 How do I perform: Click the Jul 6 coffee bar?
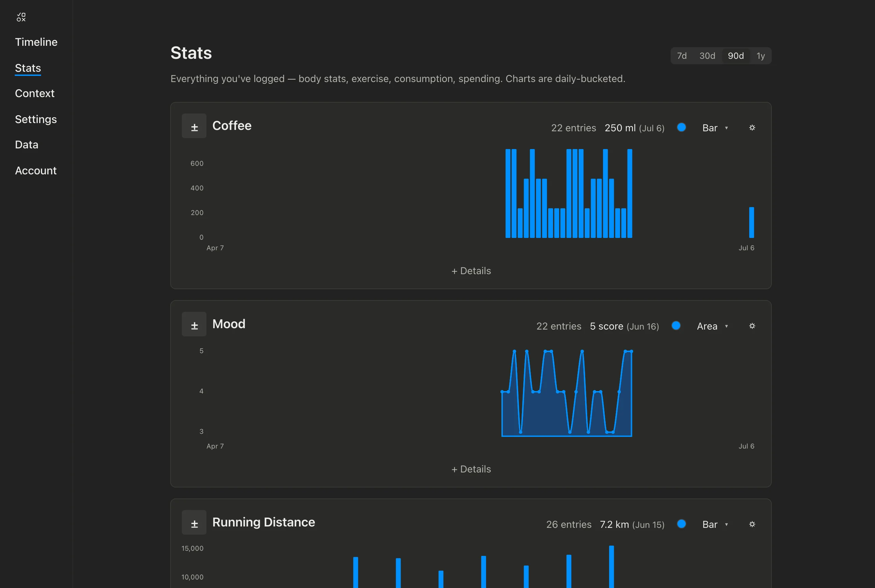[x=751, y=222]
